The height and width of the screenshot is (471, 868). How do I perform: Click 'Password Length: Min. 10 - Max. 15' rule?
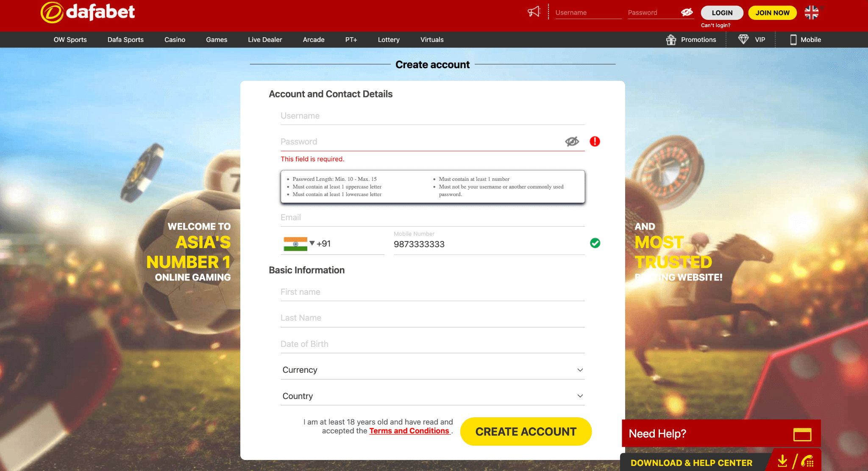334,179
